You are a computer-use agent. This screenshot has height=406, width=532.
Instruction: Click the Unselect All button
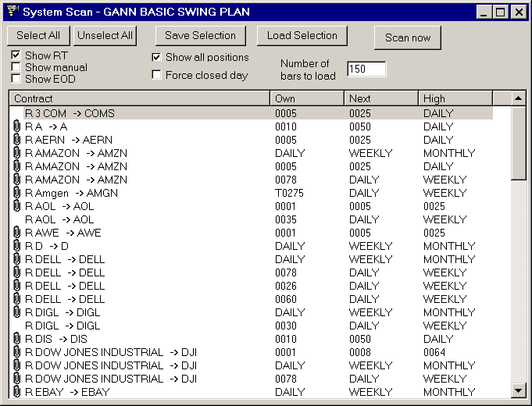coord(105,35)
